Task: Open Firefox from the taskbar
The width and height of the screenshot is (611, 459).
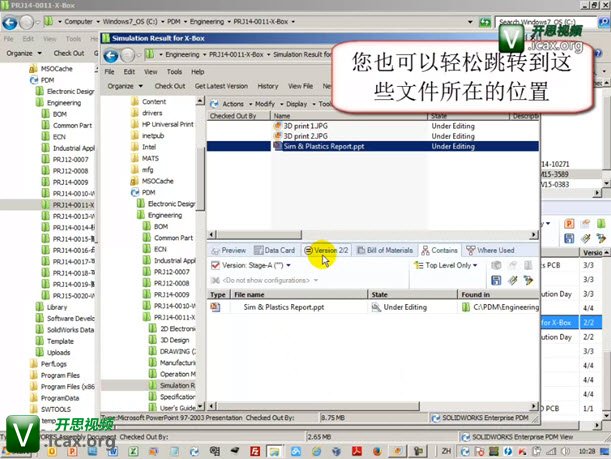Action: pyautogui.click(x=377, y=451)
